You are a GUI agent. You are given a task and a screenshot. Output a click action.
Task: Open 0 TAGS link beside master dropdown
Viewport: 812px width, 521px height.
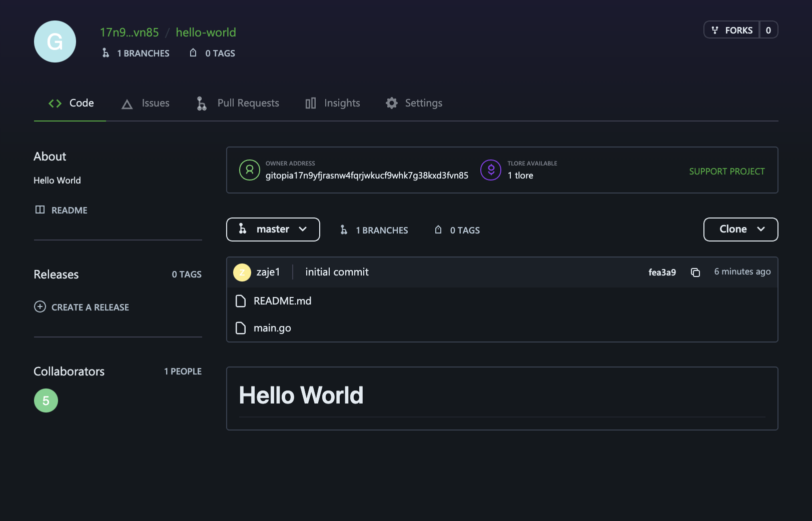[465, 230]
